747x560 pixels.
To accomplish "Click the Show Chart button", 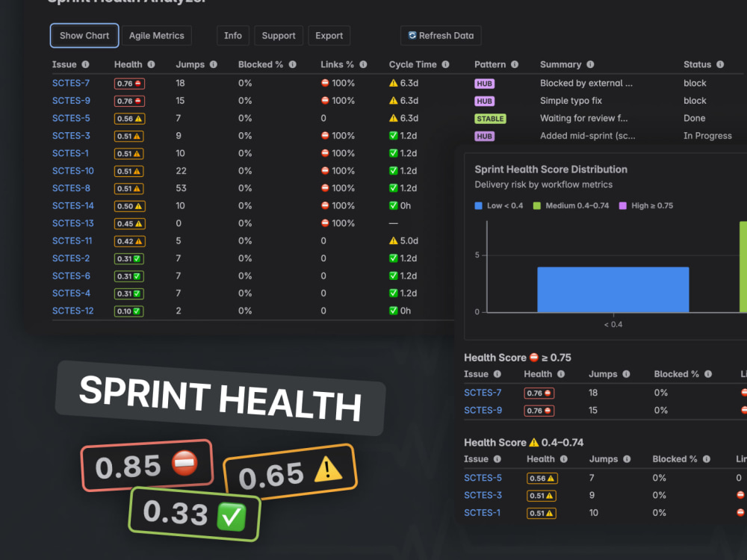I will point(84,36).
